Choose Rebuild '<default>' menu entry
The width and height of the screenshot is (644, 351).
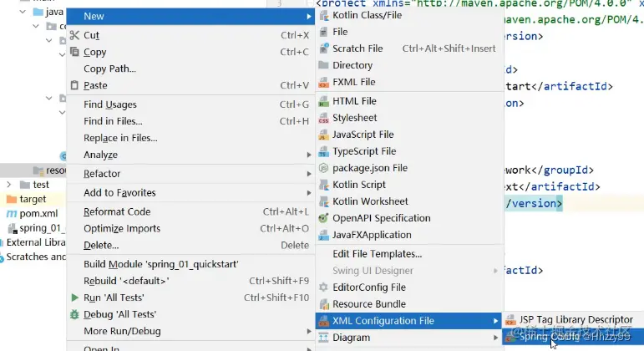pos(190,281)
